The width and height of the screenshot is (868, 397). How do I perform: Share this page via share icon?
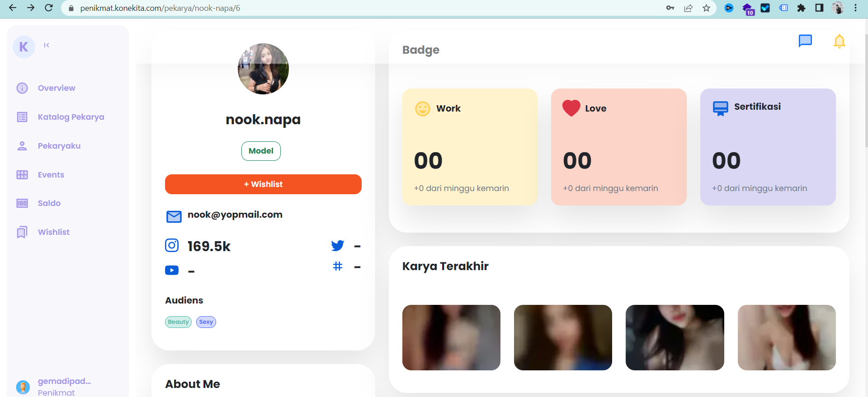pos(688,8)
